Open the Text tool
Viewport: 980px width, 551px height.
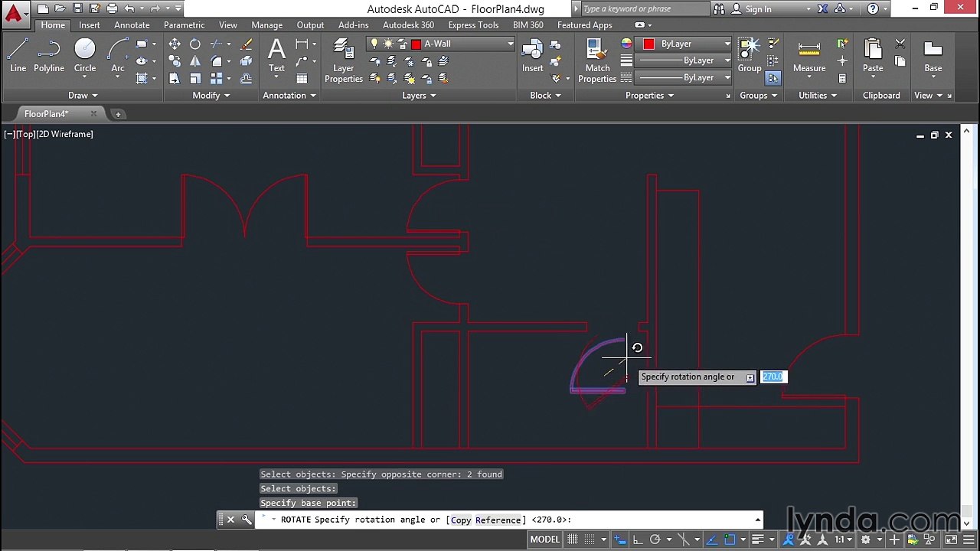coord(276,55)
